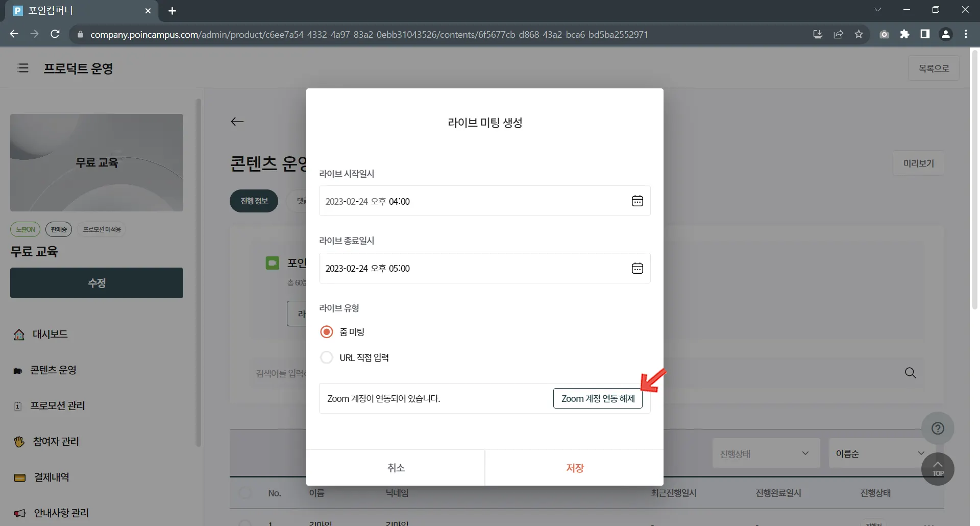Viewport: 980px width, 526px height.
Task: Click the camera extension icon
Action: 884,34
